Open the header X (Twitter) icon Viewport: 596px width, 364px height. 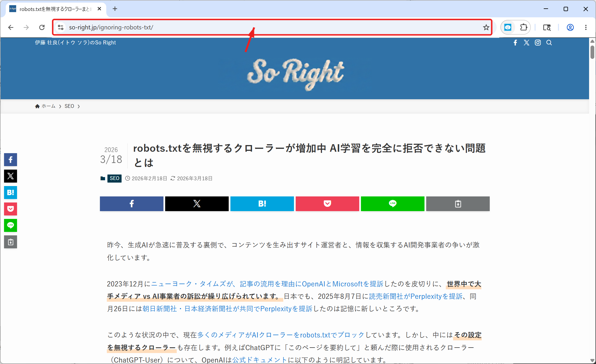tap(526, 43)
